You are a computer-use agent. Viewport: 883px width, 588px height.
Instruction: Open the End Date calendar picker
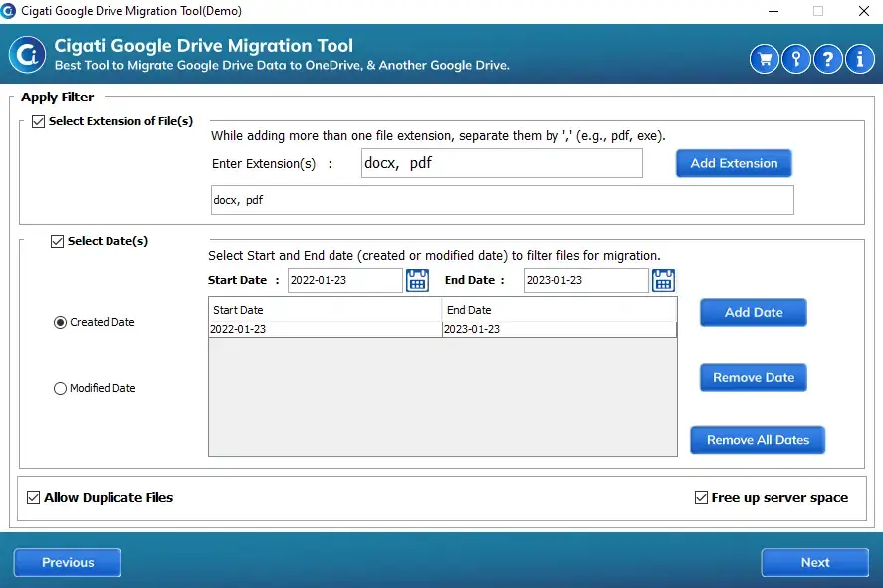coord(663,280)
